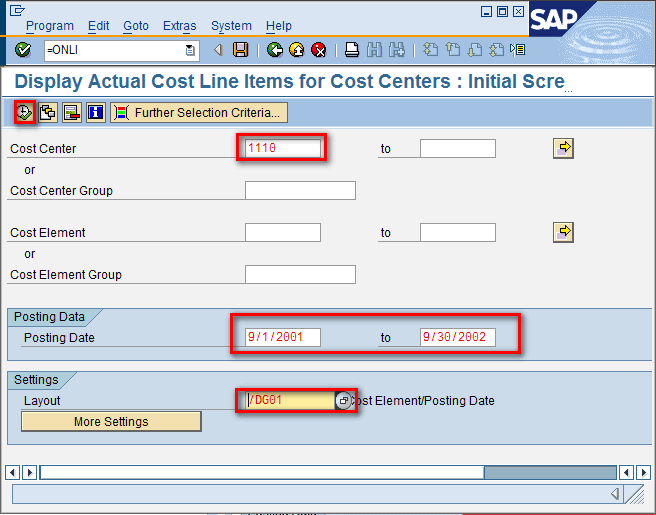Click the More Settings button

111,422
